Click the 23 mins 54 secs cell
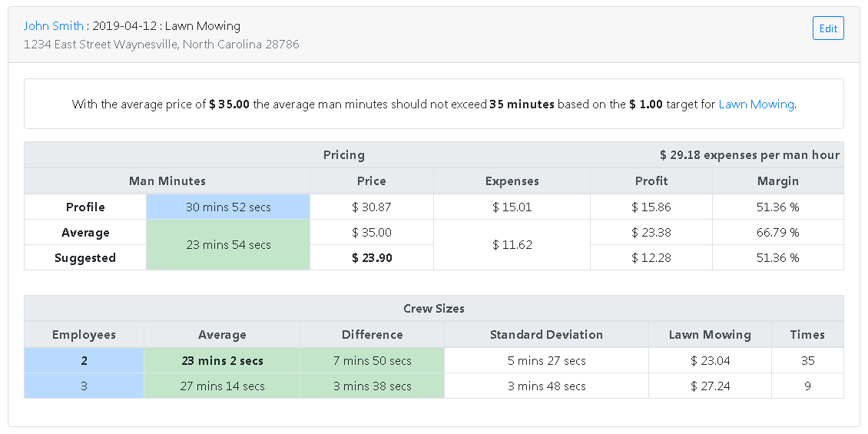This screenshot has height=434, width=868. 228,245
